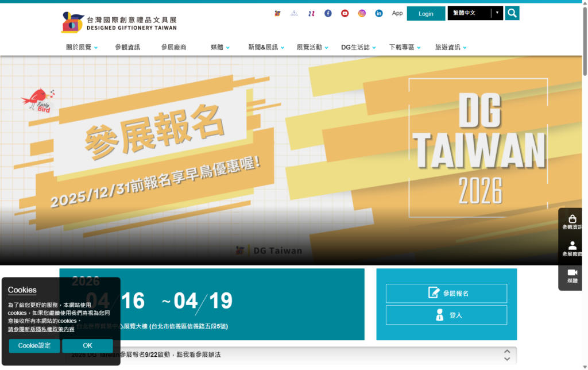Open the LinkedIn page icon
This screenshot has width=588, height=370.
click(x=379, y=13)
